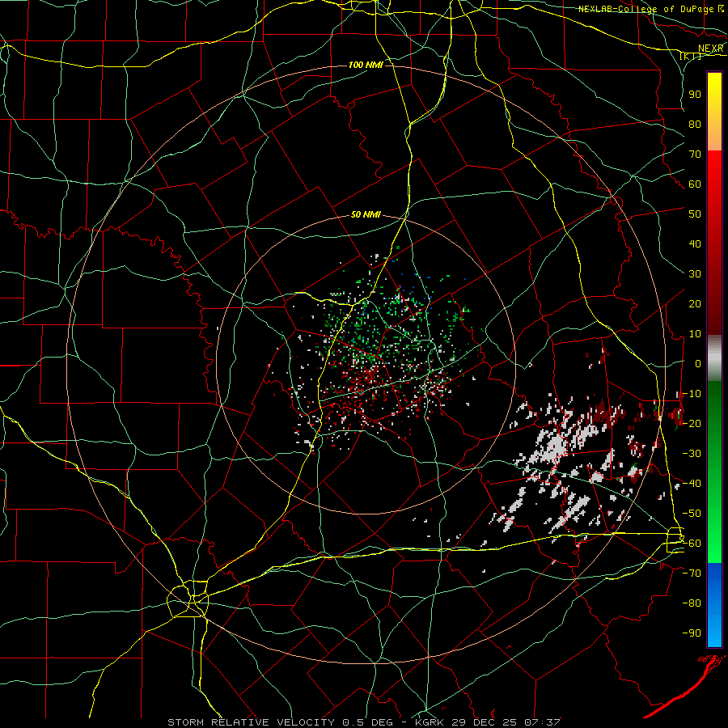
Task: Click the 90 value on the velocity scale
Action: coord(695,95)
